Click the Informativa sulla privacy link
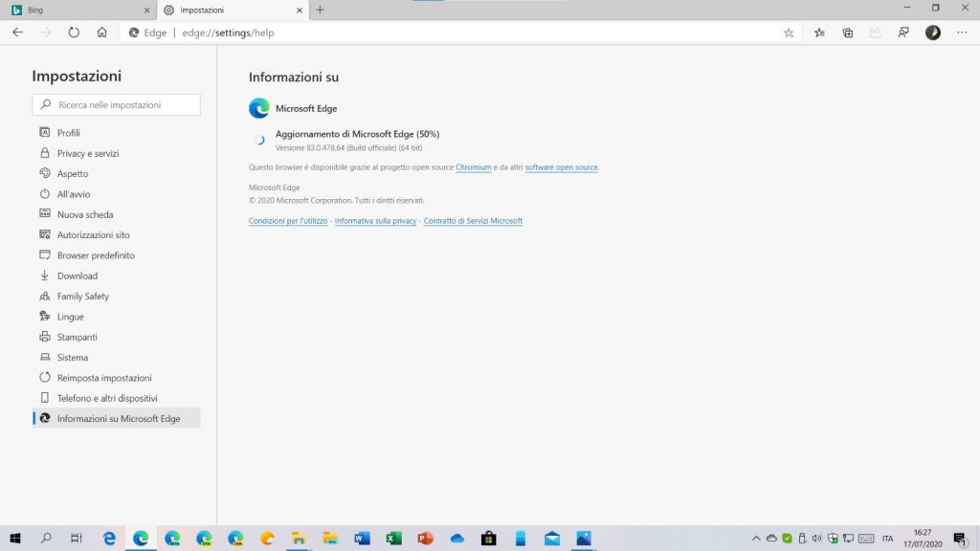The image size is (980, 551). (375, 221)
